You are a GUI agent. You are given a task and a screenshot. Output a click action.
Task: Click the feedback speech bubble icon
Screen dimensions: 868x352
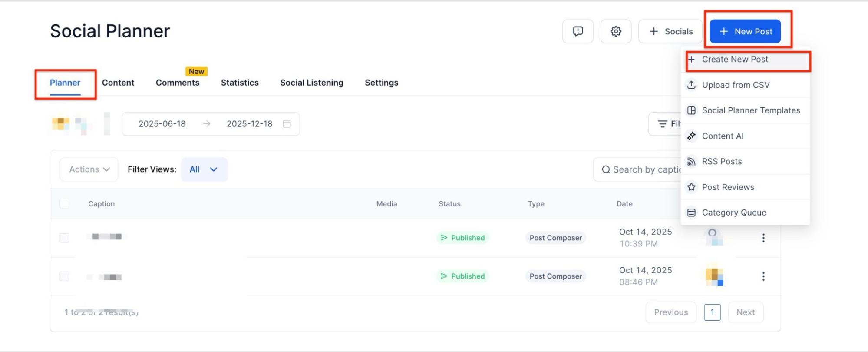tap(578, 31)
